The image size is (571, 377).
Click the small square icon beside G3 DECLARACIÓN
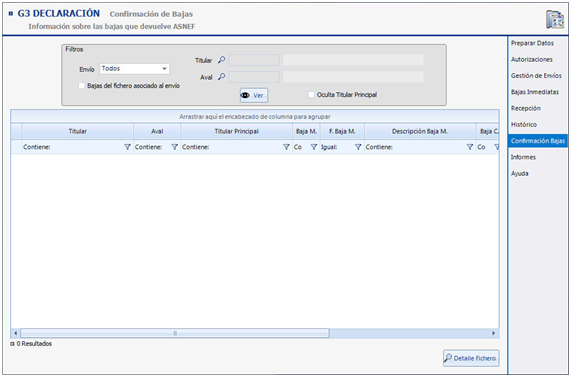point(11,14)
